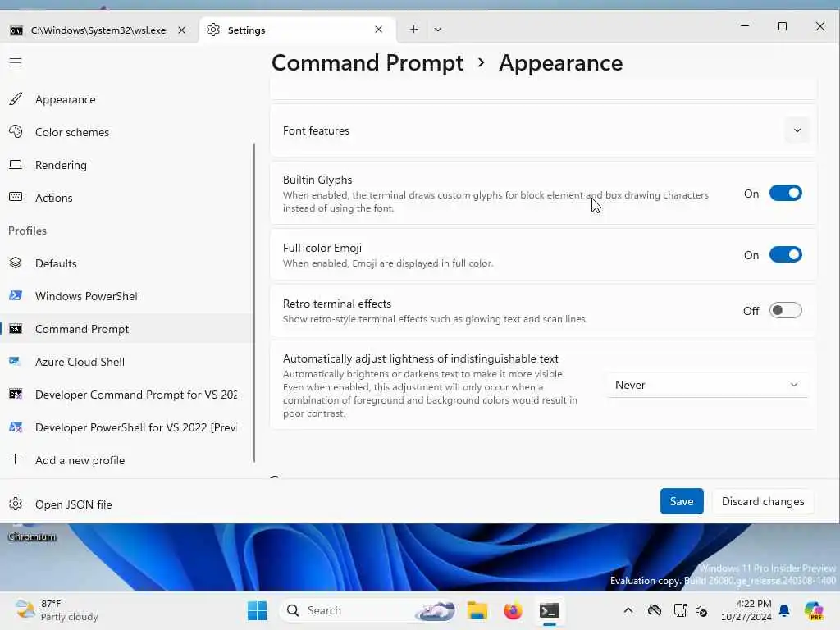Click Terminal icon in taskbar

point(550,610)
